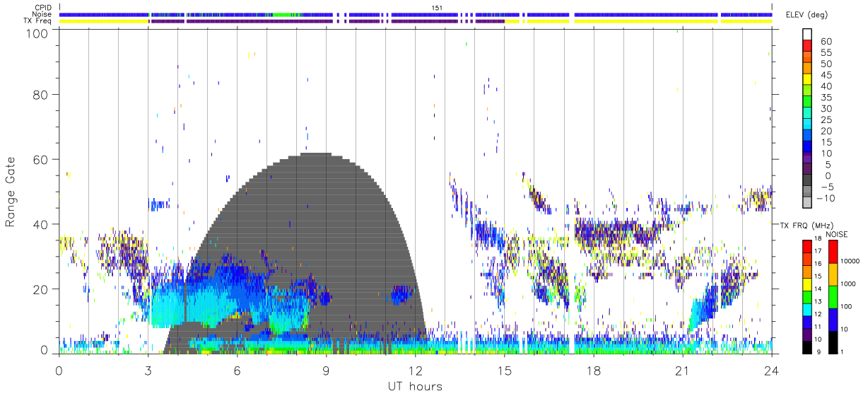Click the Noise row label at top left
868x401 pixels.
pyautogui.click(x=43, y=14)
